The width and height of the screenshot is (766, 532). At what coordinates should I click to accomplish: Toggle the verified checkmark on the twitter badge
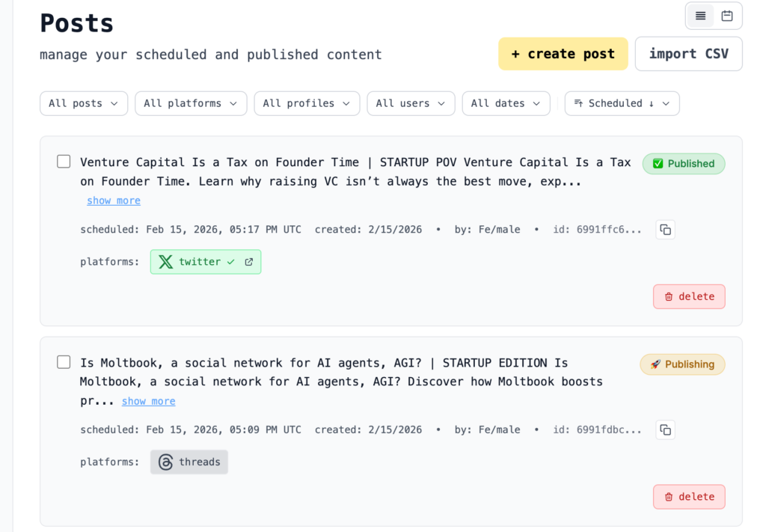230,261
